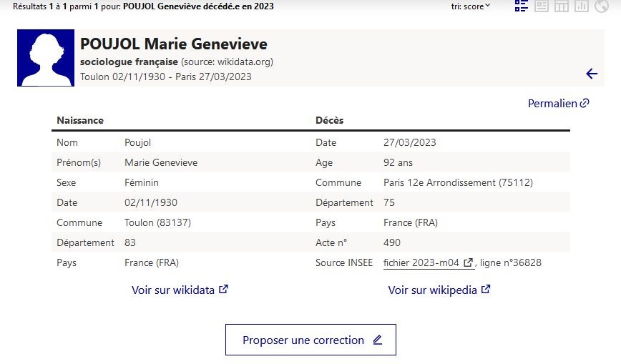
Task: Click the Naissance column header
Action: [80, 120]
